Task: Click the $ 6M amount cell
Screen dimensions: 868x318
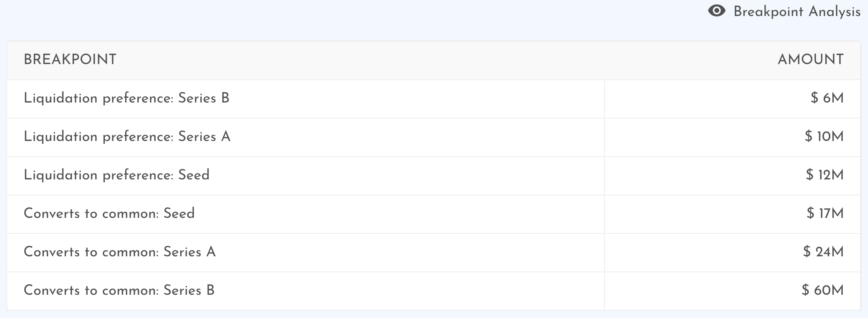Action: 732,99
